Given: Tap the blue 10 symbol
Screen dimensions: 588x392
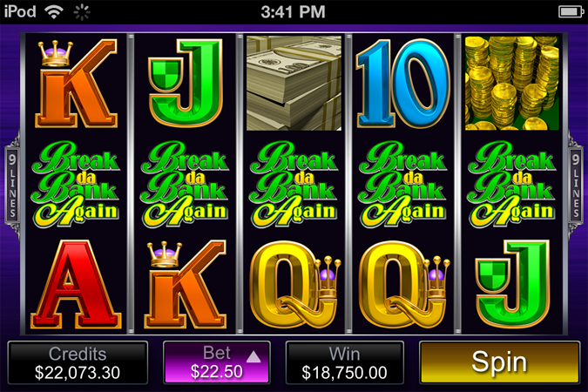Looking at the screenshot, I should pos(403,84).
